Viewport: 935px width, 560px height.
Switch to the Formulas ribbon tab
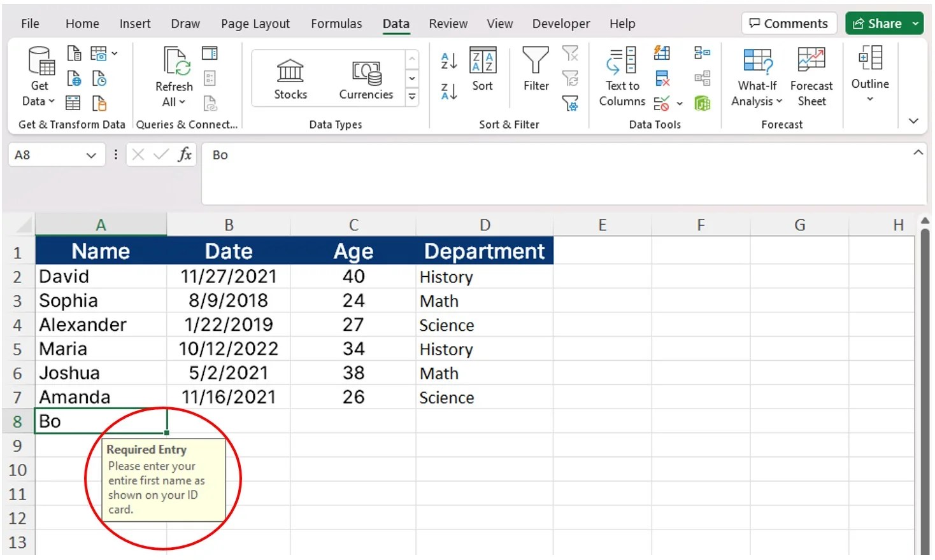(336, 24)
